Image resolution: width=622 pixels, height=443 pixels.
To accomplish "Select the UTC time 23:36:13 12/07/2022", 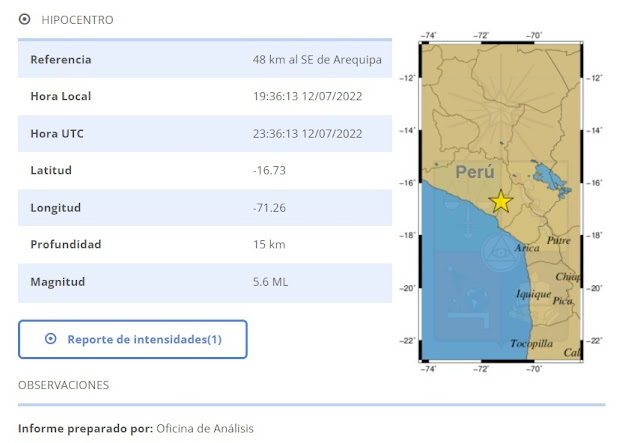I will 307,134.
